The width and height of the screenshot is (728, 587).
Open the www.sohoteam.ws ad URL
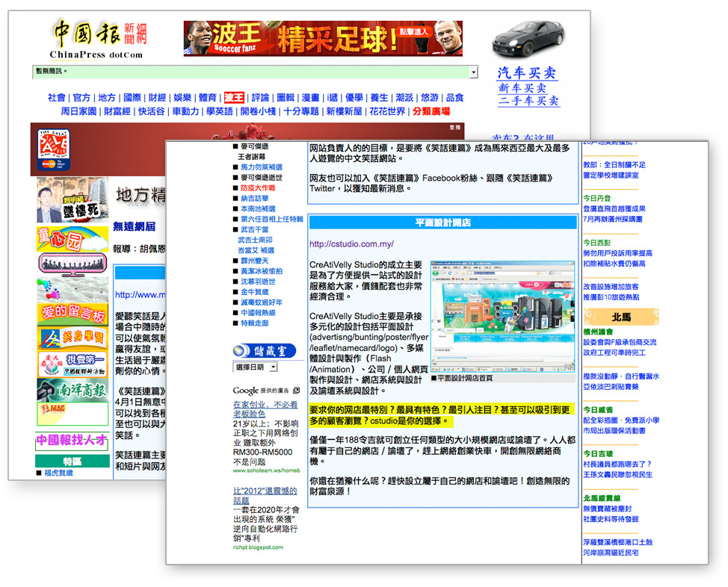click(267, 470)
